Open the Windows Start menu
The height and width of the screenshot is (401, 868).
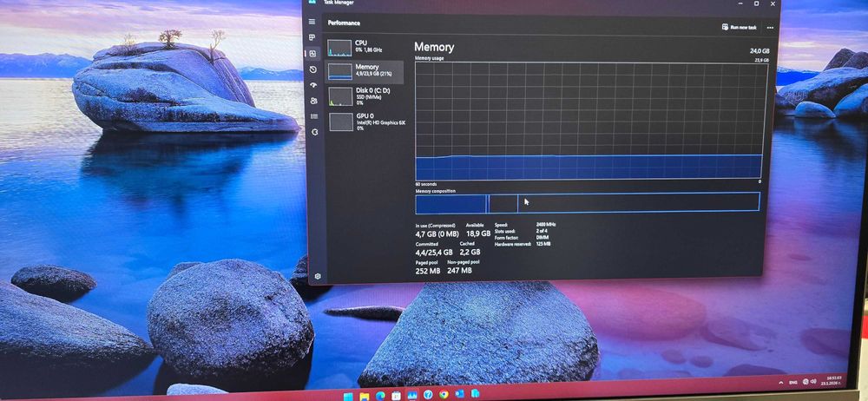[348, 396]
